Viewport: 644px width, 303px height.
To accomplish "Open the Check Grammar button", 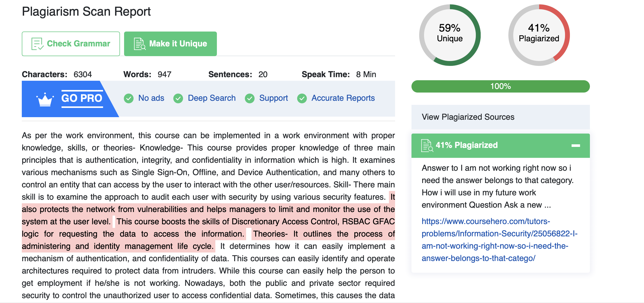I will click(71, 44).
